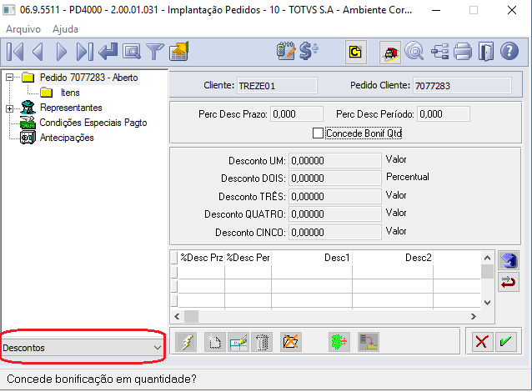The width and height of the screenshot is (532, 392).
Task: Click the crossed-out folder icon
Action: click(291, 342)
